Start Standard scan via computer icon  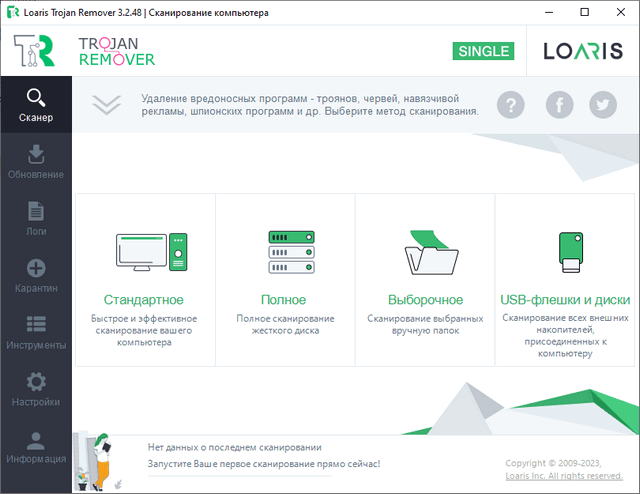[151, 251]
